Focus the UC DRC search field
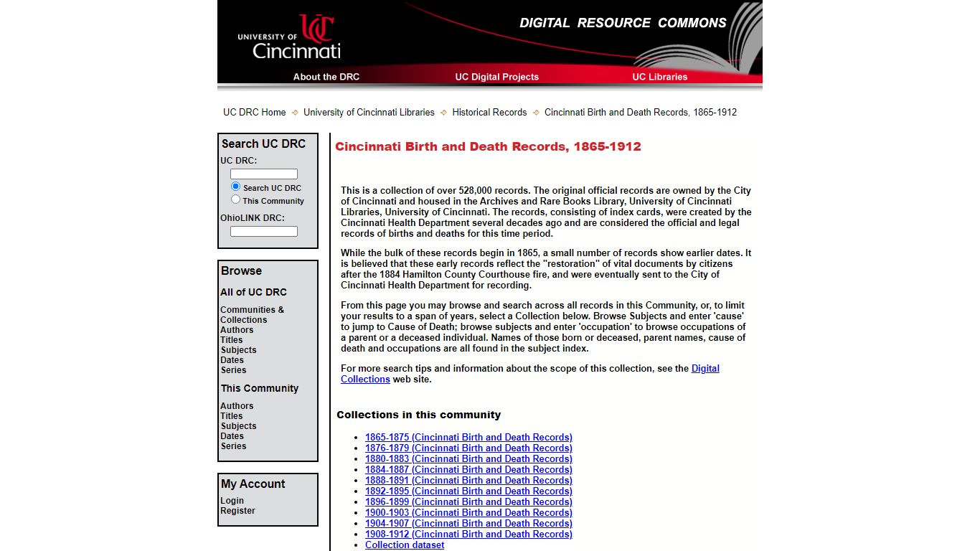980x551 pixels. pyautogui.click(x=264, y=174)
